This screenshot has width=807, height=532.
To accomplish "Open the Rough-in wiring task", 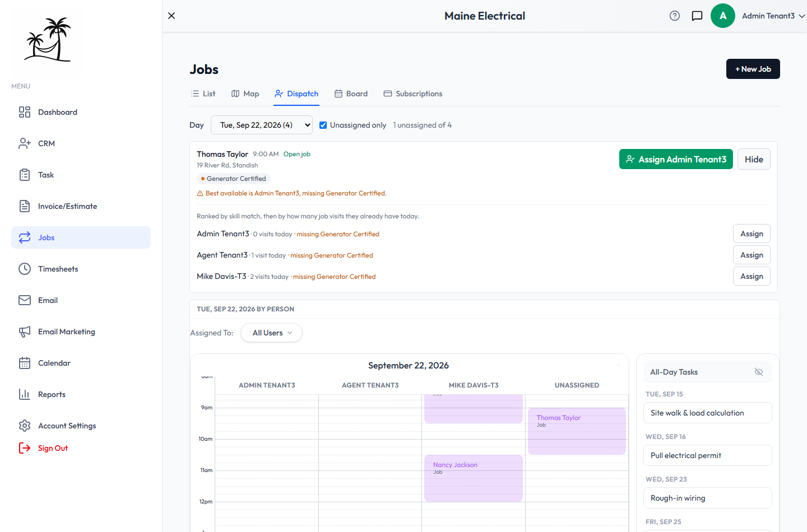I will [x=707, y=498].
